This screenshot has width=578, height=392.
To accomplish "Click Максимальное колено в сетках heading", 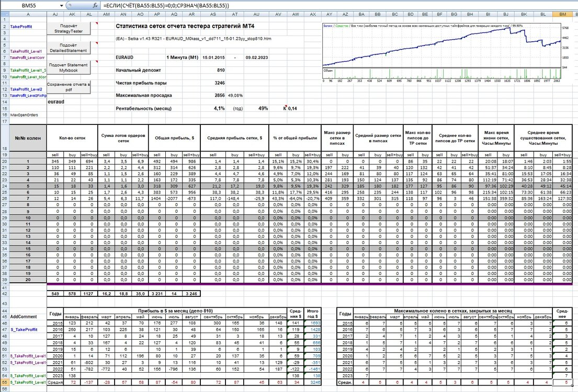I will tap(452, 310).
